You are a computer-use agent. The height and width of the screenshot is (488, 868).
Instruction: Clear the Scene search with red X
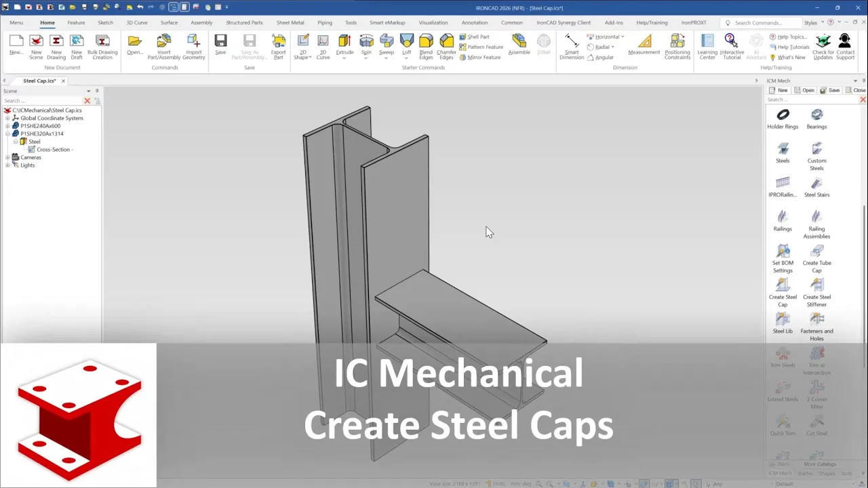tap(87, 100)
